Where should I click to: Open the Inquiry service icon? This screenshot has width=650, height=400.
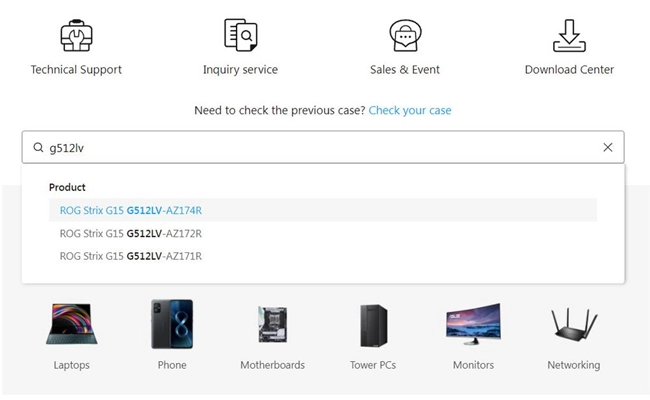coord(240,35)
